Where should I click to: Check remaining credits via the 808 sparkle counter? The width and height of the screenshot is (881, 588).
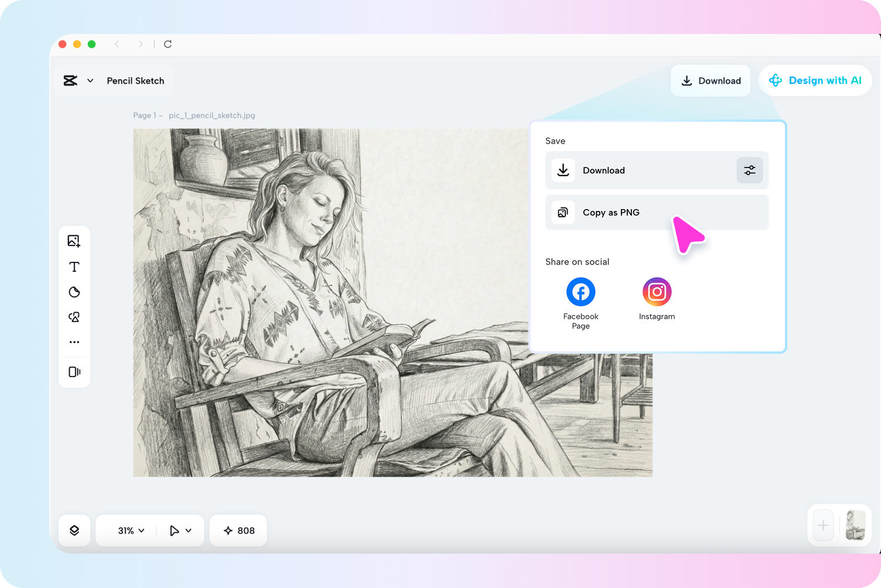coord(238,530)
